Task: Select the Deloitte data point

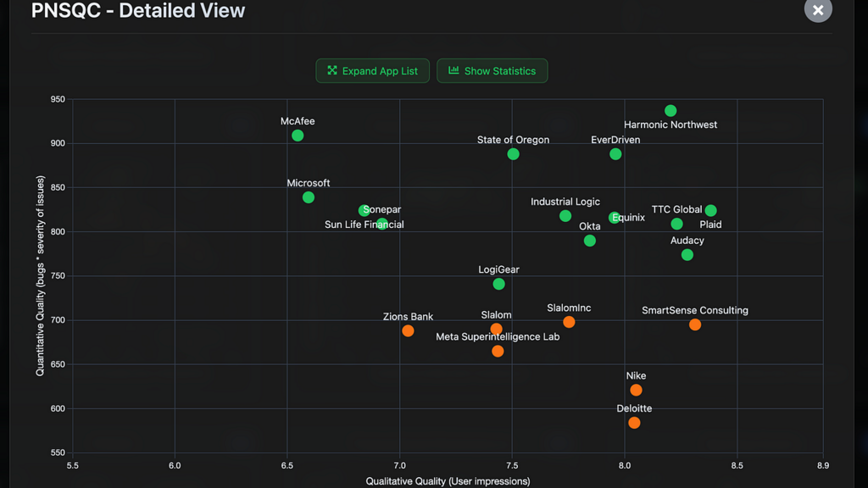Action: [634, 423]
